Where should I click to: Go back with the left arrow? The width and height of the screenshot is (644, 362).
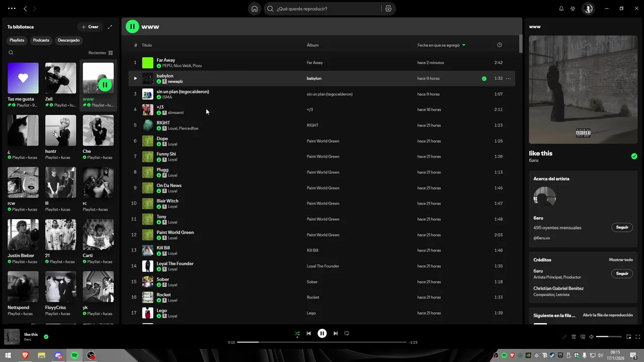pyautogui.click(x=25, y=9)
